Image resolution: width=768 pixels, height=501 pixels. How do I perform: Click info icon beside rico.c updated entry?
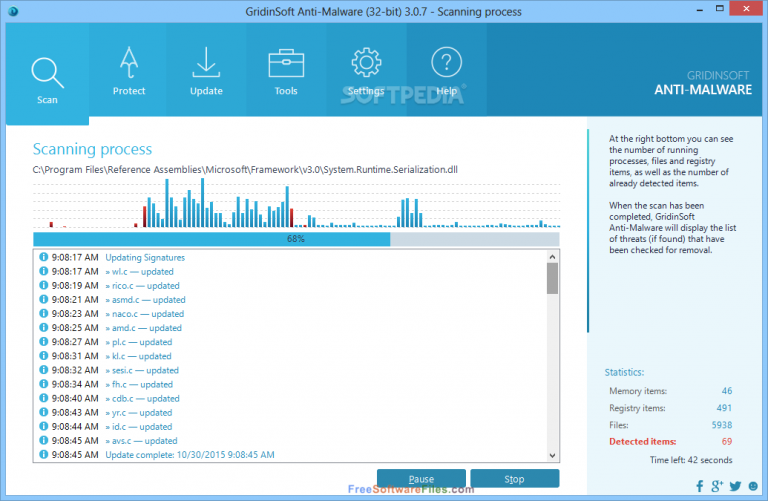(x=44, y=285)
